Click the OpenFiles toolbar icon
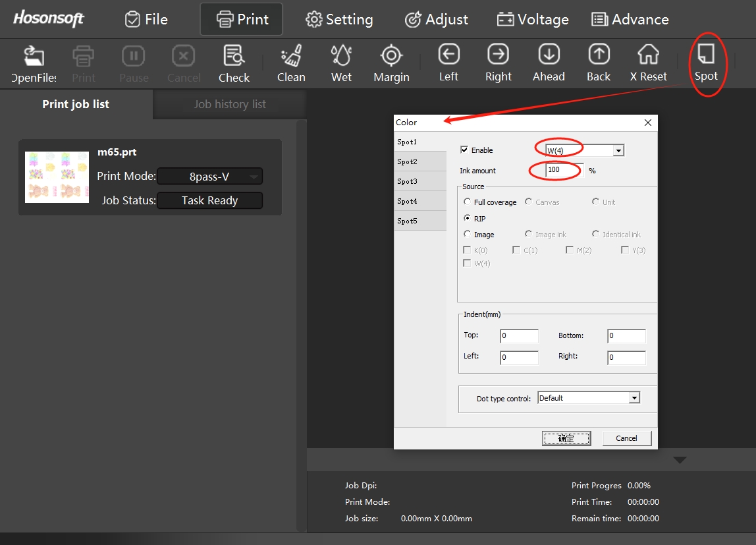 (x=34, y=57)
